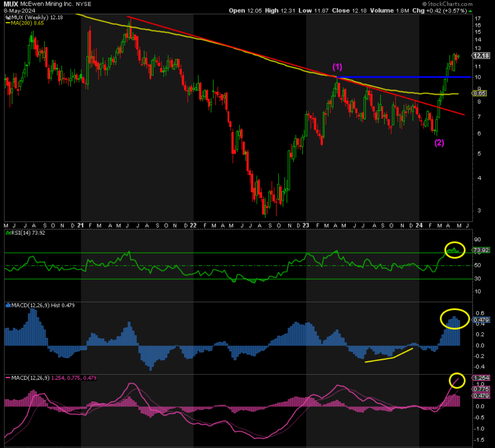This screenshot has height=448, width=495.
Task: Click the magenta (2) wave label
Action: 439,143
